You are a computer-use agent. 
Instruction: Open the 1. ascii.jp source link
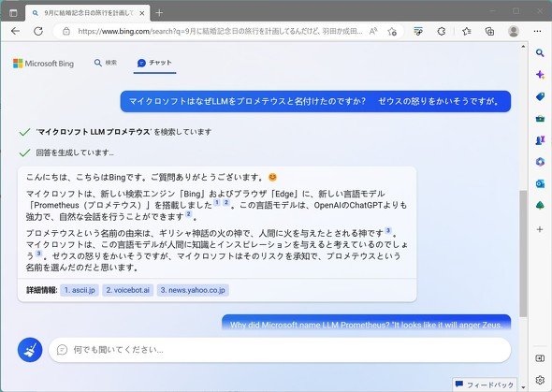[80, 290]
